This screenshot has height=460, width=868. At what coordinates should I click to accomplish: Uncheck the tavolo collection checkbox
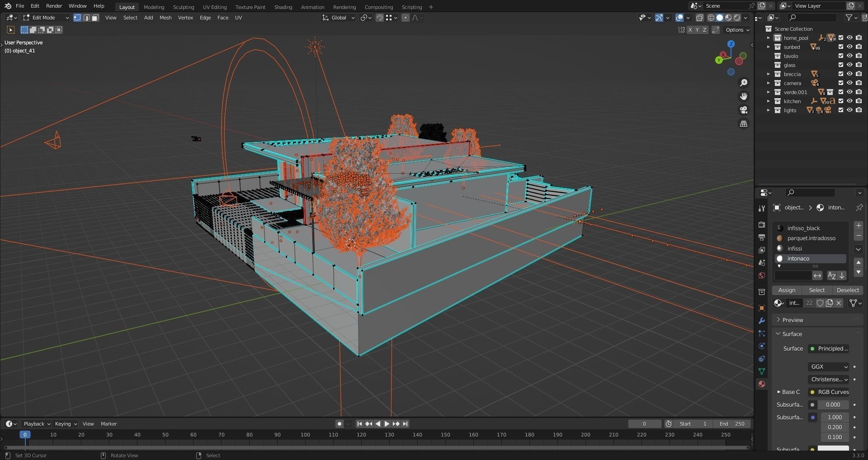[x=841, y=56]
